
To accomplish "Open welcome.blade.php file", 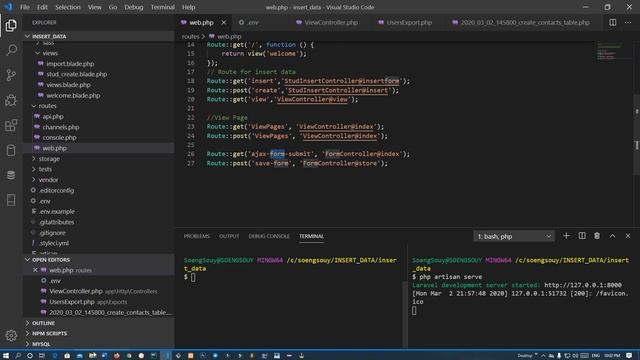I will [73, 96].
